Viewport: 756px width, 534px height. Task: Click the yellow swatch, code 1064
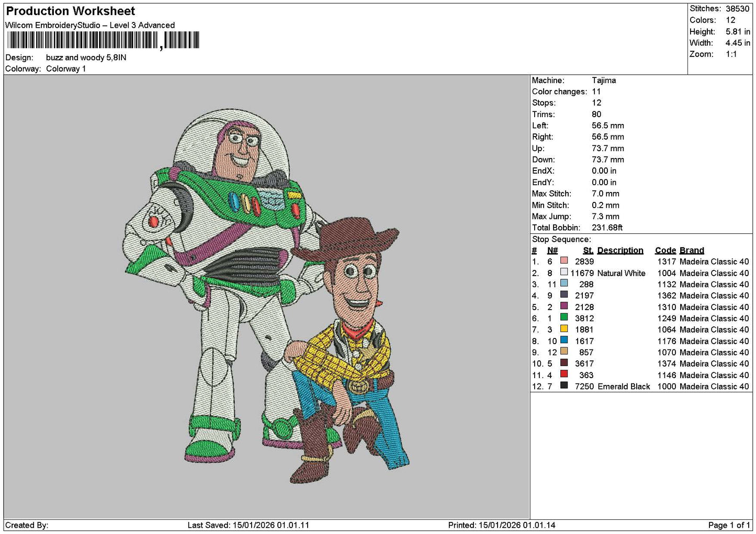[x=564, y=328]
